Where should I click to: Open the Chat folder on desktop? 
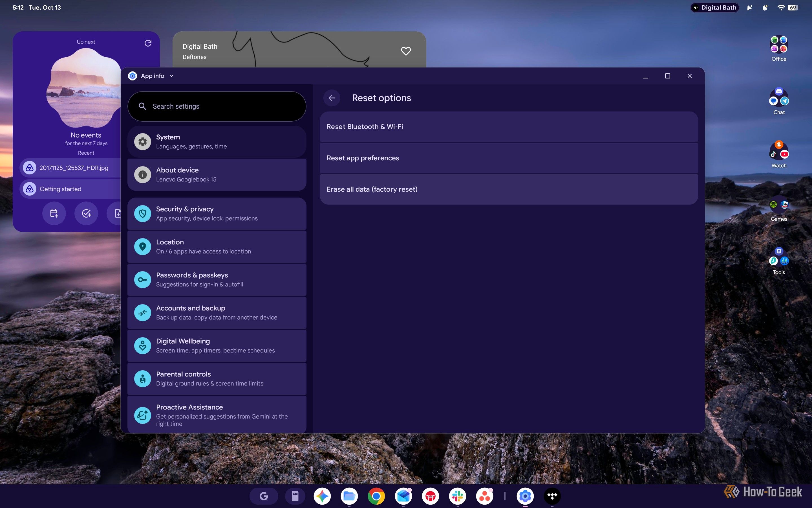click(779, 101)
